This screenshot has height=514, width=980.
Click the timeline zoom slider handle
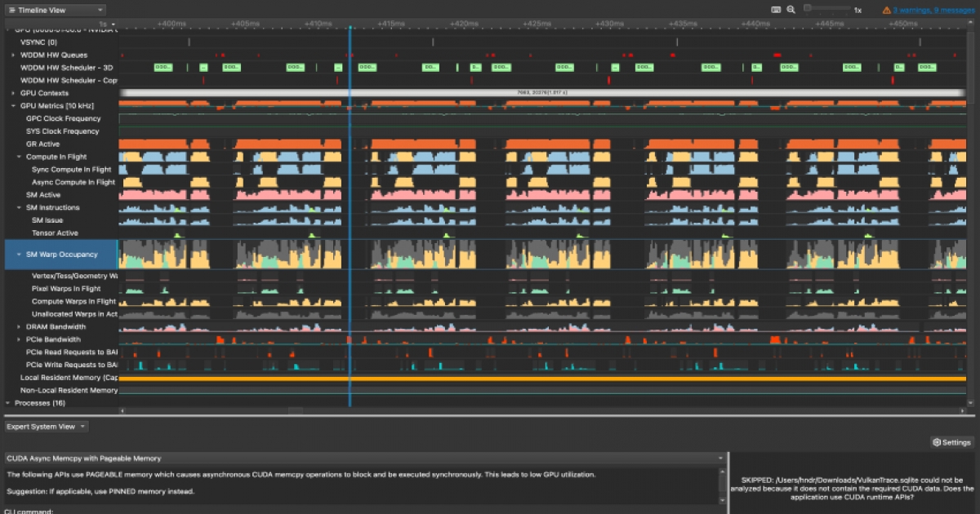click(808, 8)
